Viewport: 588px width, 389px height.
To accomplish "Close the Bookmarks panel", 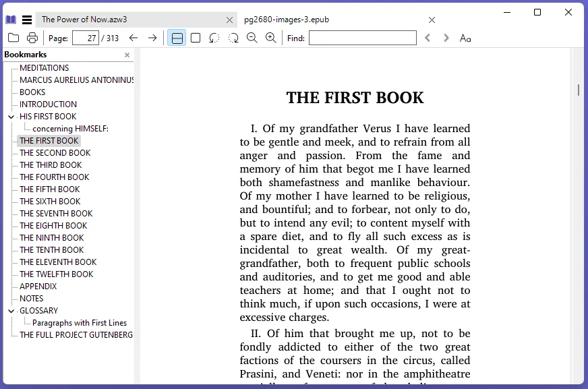I will click(127, 55).
